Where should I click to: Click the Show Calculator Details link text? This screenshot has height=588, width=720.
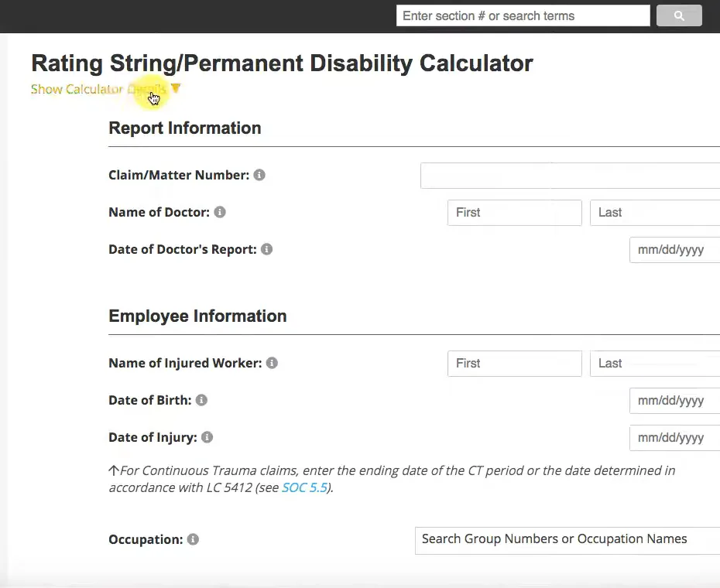click(99, 89)
